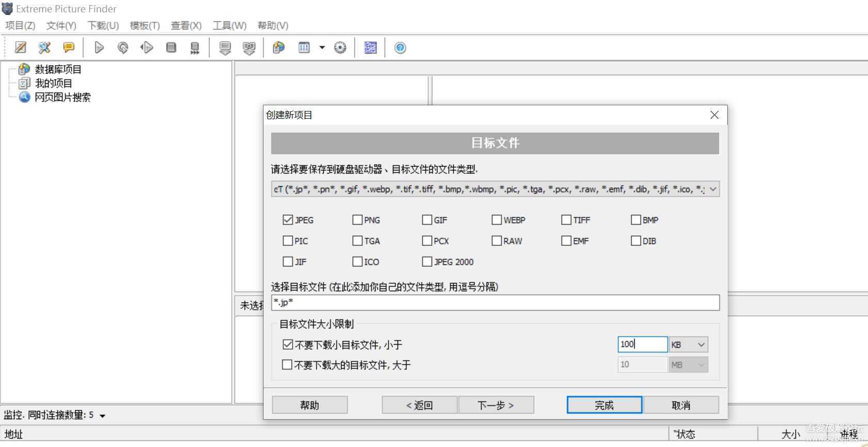Enable the PNG file type checkbox

point(357,220)
